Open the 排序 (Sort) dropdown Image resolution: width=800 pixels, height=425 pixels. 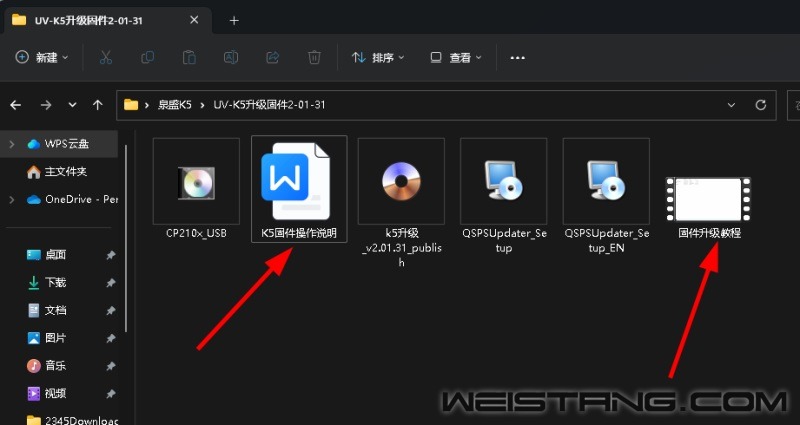coord(378,58)
